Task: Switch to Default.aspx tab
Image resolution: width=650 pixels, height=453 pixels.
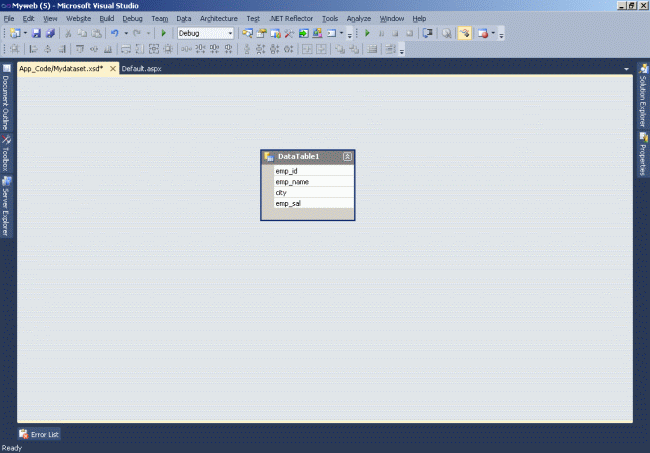Action: 141,69
